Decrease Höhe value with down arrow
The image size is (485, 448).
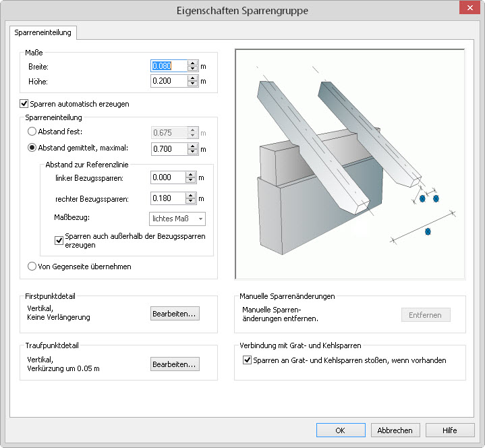click(192, 84)
